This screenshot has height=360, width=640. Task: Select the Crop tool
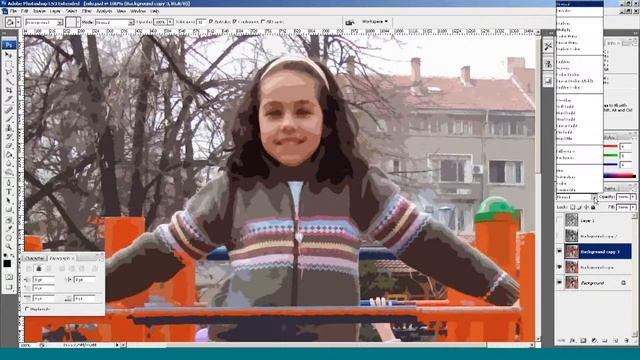pyautogui.click(x=9, y=90)
